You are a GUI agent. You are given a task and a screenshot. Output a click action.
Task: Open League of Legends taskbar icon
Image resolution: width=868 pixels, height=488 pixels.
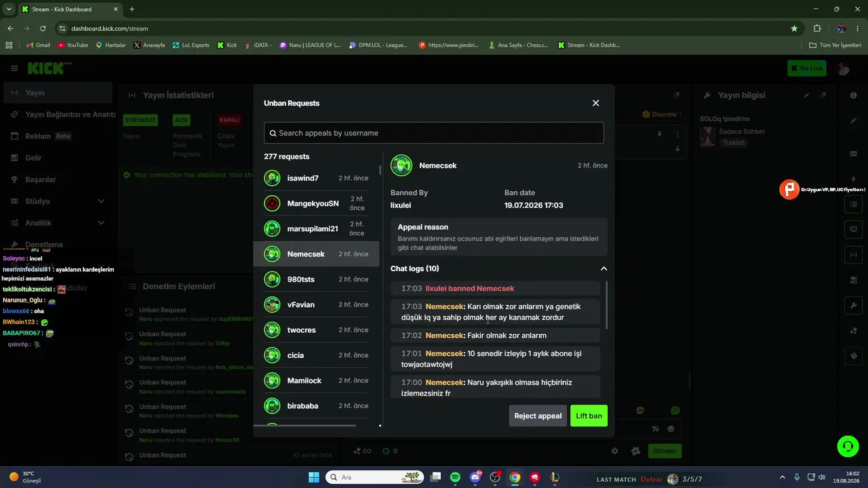554,478
